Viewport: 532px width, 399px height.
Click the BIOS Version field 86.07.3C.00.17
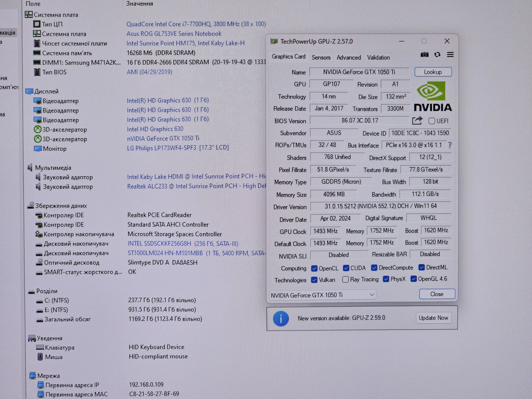[360, 120]
